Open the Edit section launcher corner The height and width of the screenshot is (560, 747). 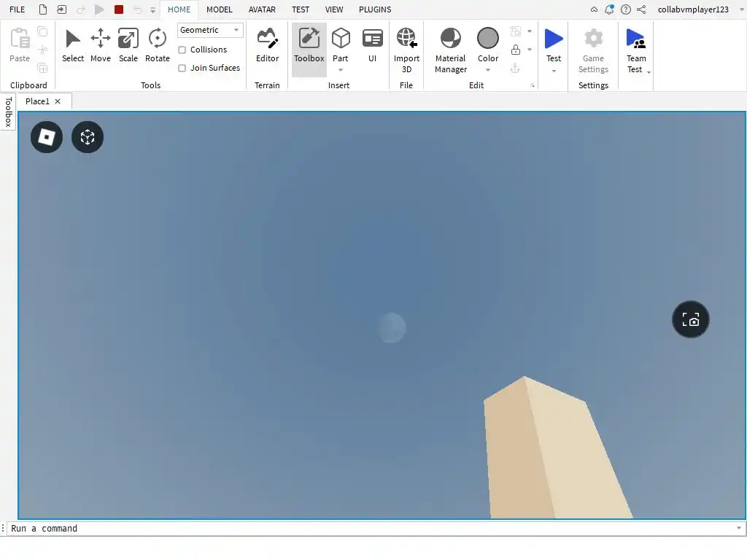click(x=533, y=86)
